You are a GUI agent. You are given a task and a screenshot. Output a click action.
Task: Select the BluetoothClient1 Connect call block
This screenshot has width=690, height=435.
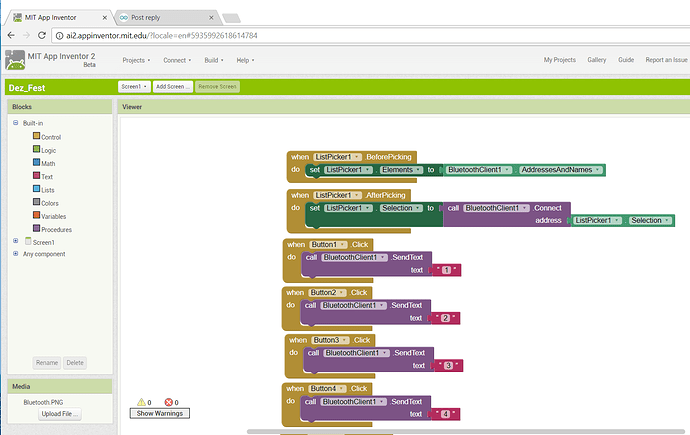click(x=506, y=214)
